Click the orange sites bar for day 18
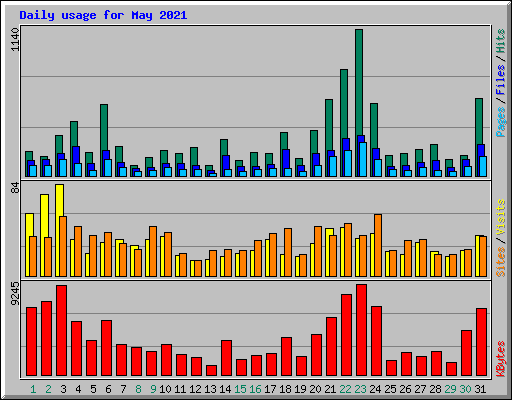512x400 pixels. tap(288, 252)
